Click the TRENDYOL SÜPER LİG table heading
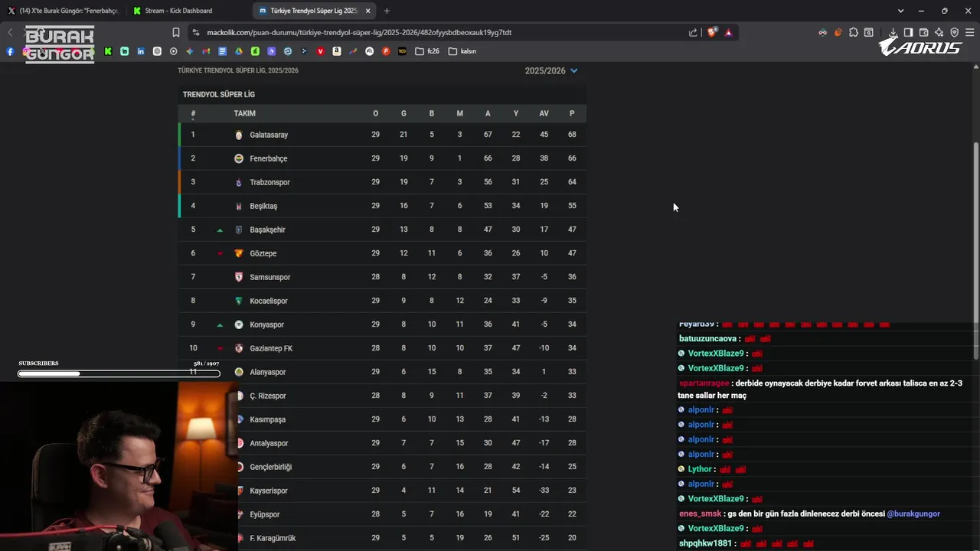The width and height of the screenshot is (980, 551). pyautogui.click(x=219, y=94)
